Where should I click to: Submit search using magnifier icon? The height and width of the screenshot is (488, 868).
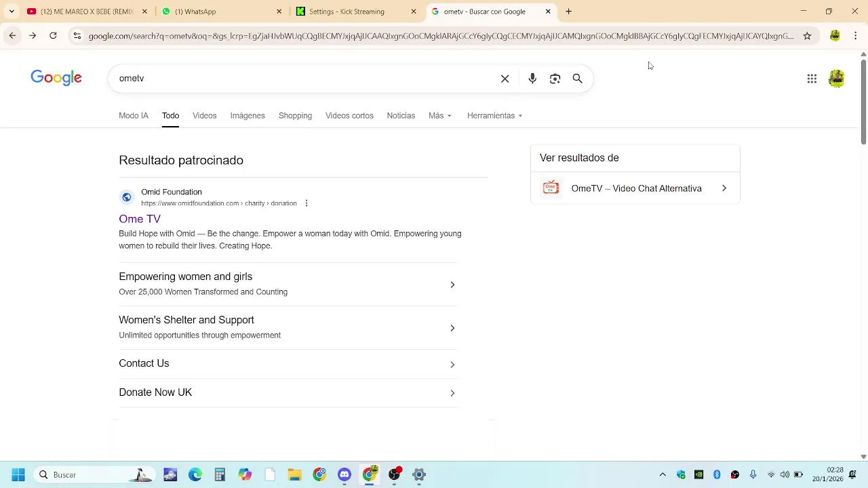(577, 79)
